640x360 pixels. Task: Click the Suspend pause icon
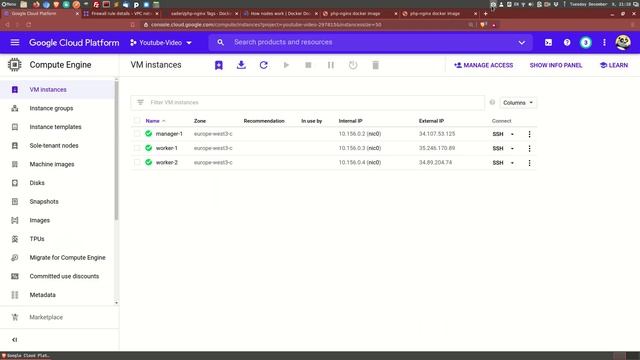[331, 65]
